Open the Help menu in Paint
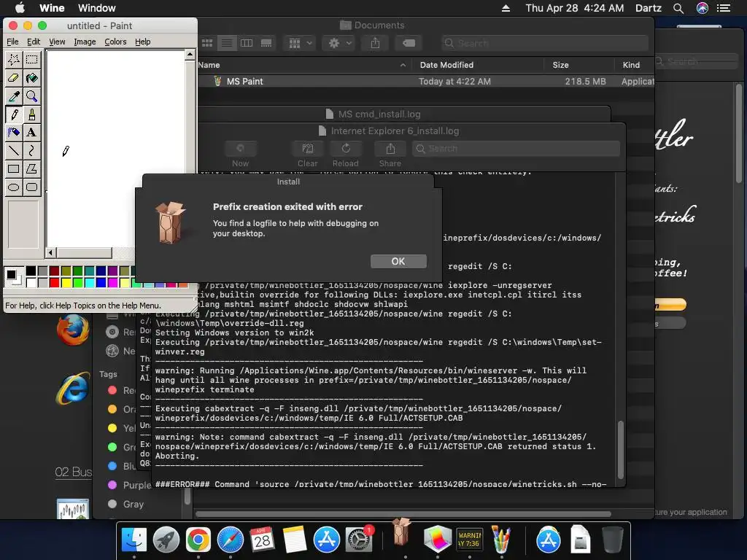747x560 pixels. (x=142, y=42)
